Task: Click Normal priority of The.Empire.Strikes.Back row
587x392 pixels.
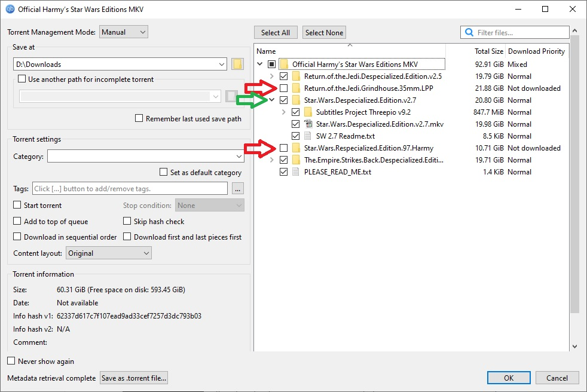Action: click(519, 160)
